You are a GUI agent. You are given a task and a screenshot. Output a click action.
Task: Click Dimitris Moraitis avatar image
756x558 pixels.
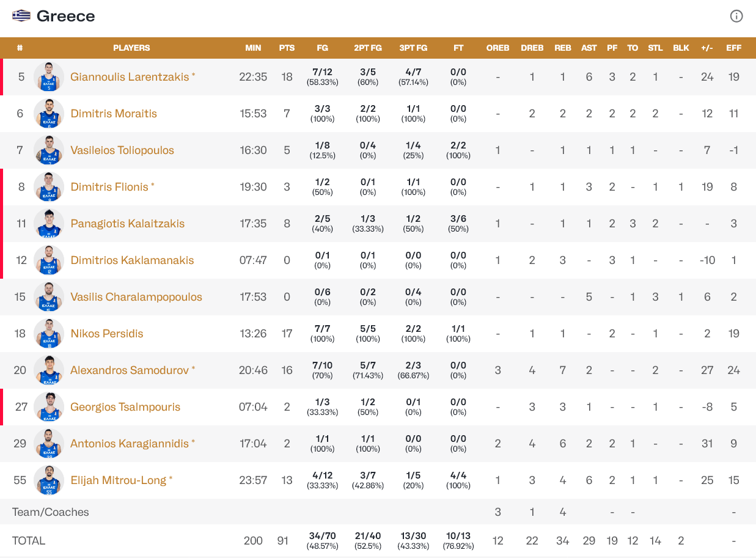click(49, 114)
